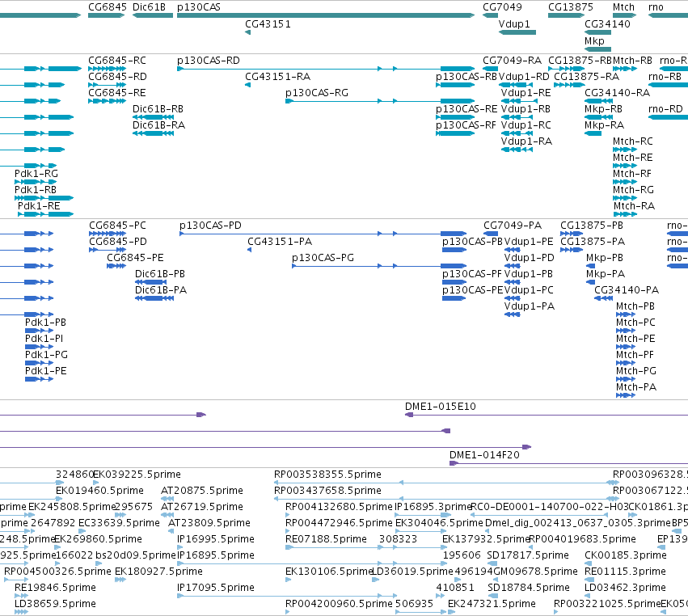Select transcript Dic61B-RB

coord(153,117)
